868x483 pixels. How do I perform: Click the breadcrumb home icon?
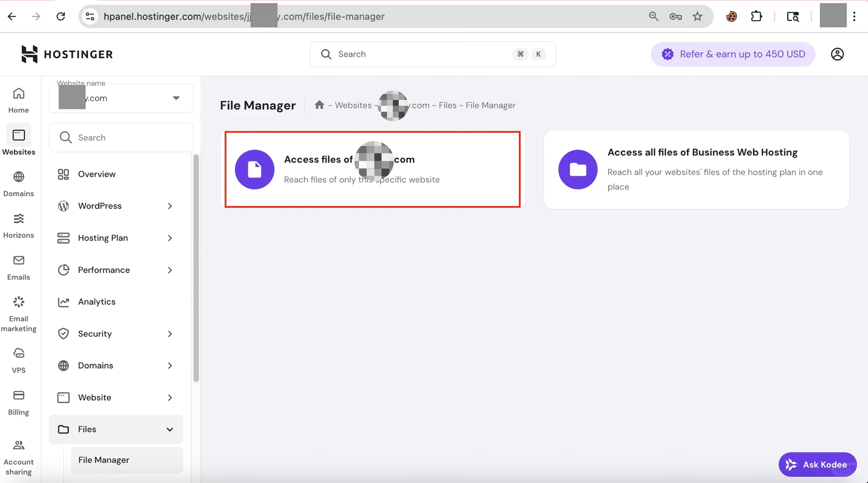[x=319, y=105]
